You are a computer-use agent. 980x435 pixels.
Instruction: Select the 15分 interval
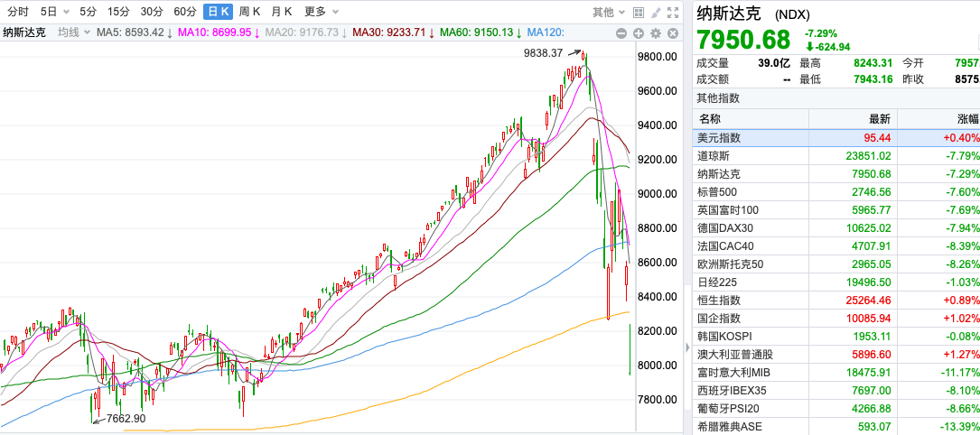pyautogui.click(x=118, y=11)
